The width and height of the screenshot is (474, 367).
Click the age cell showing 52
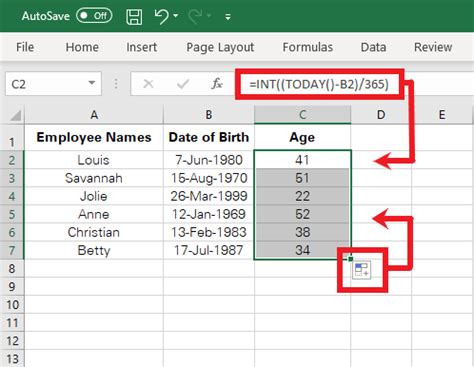[302, 214]
